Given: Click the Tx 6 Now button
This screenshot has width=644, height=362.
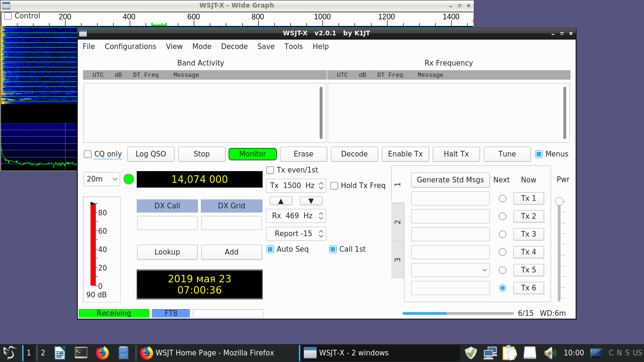Looking at the screenshot, I should click(x=528, y=288).
